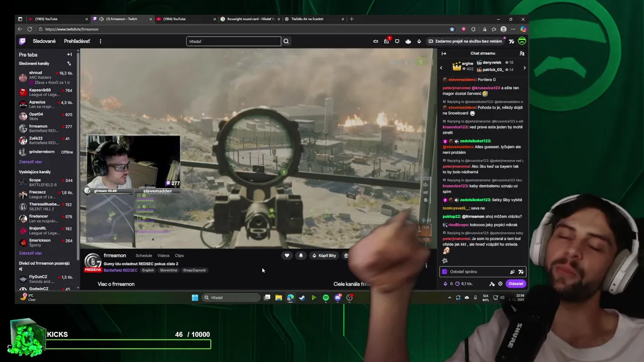Click the frrreamon channel name
The image size is (644, 362).
[x=115, y=255]
